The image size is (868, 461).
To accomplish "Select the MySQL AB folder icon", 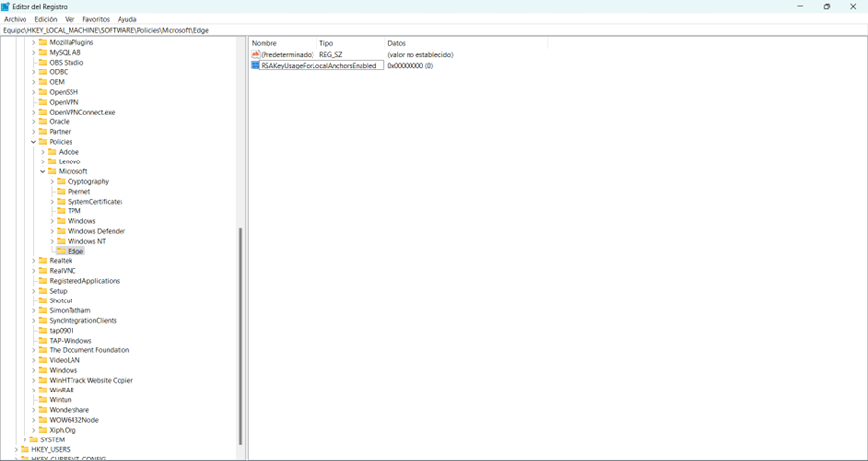I will [43, 53].
